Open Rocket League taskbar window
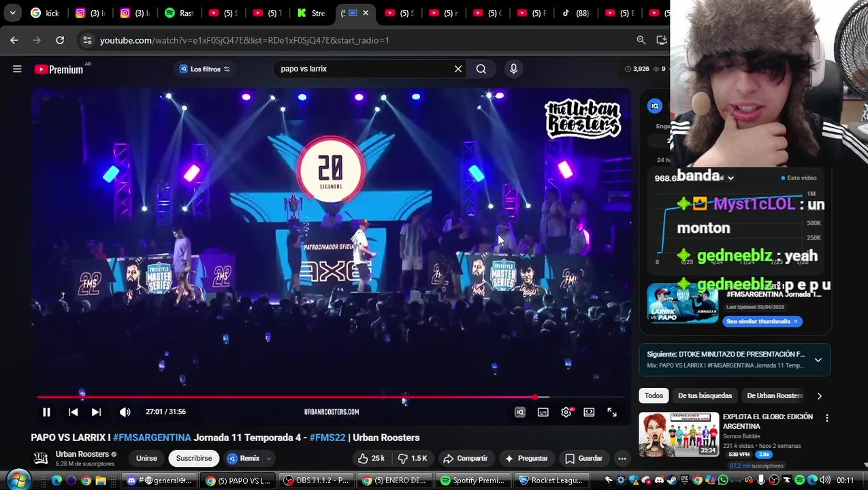The height and width of the screenshot is (490, 868). coord(551,480)
